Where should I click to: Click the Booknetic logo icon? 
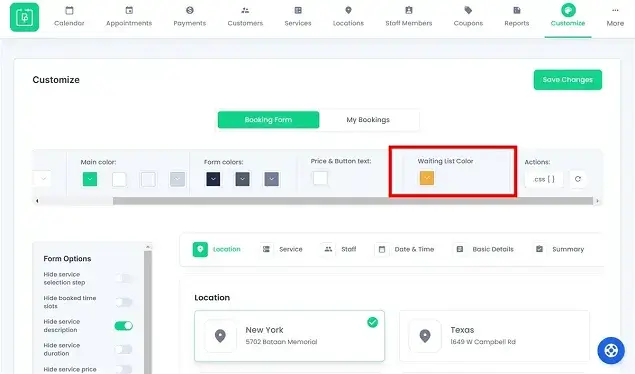pyautogui.click(x=24, y=17)
